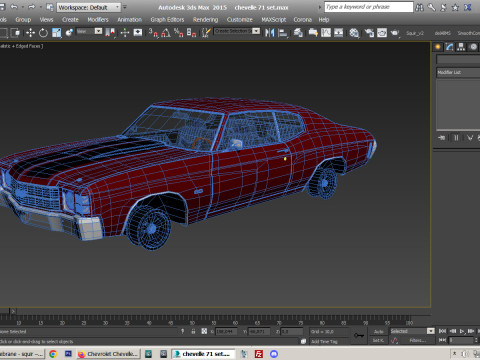Select the Select and Move tool
This screenshot has height=360, width=480.
(x=30, y=32)
